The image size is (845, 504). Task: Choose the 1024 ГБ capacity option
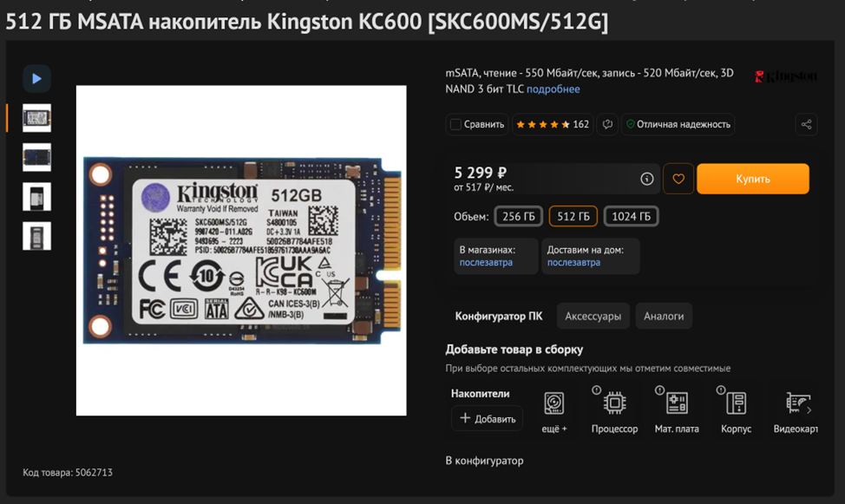point(631,216)
